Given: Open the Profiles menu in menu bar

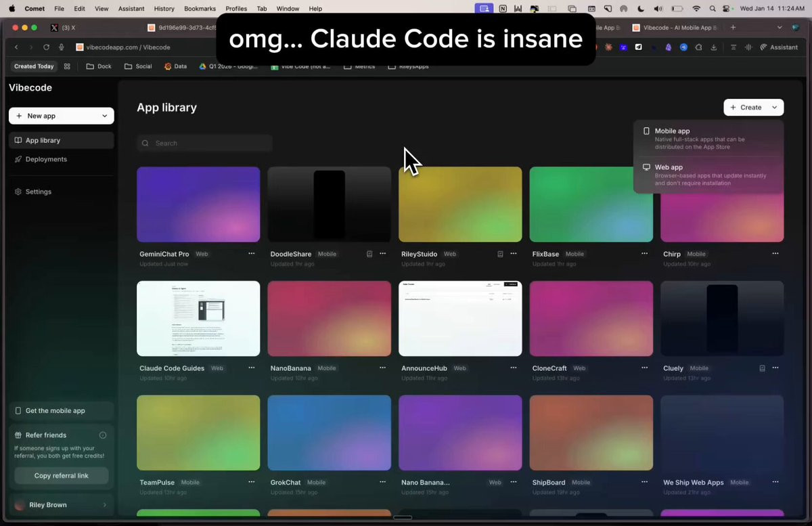Looking at the screenshot, I should click(236, 9).
